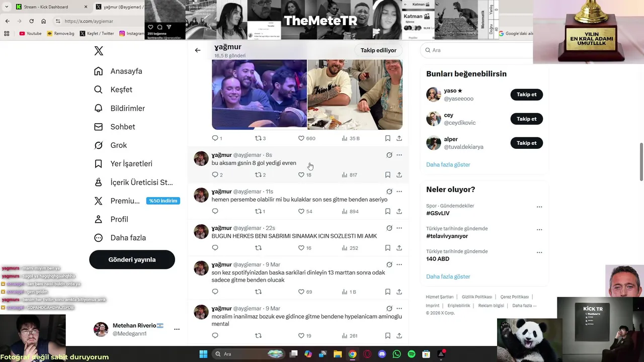Viewport: 644px width, 362px height.
Task: Open Windows Start menu
Action: [203, 354]
